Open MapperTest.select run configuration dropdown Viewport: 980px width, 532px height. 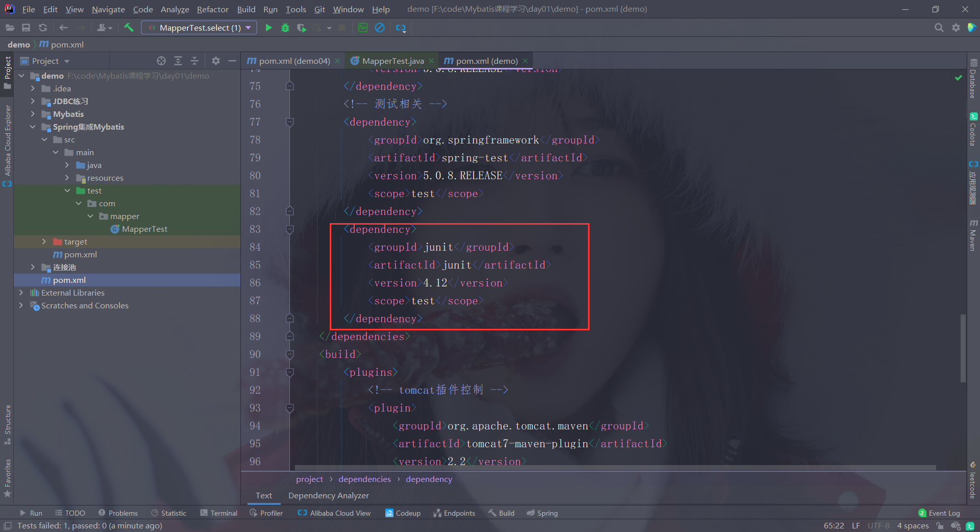200,28
